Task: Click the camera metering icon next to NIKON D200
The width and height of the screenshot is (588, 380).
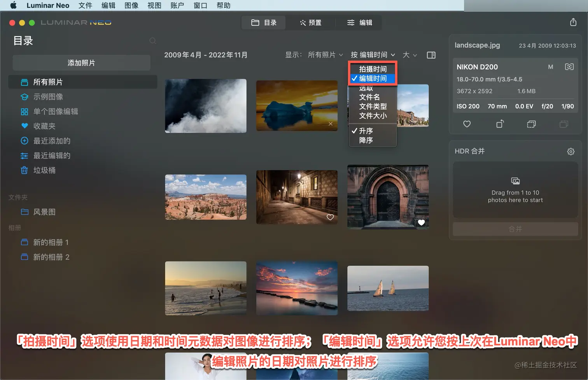Action: tap(569, 67)
